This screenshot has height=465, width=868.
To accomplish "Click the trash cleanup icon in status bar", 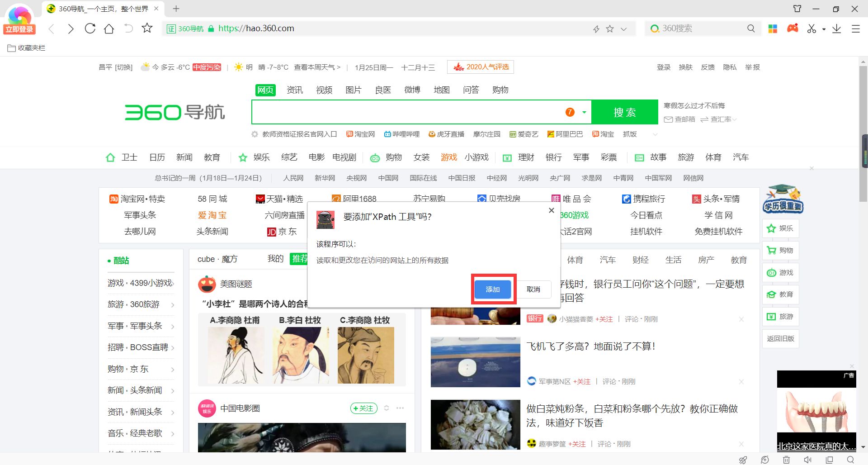I will click(x=786, y=460).
